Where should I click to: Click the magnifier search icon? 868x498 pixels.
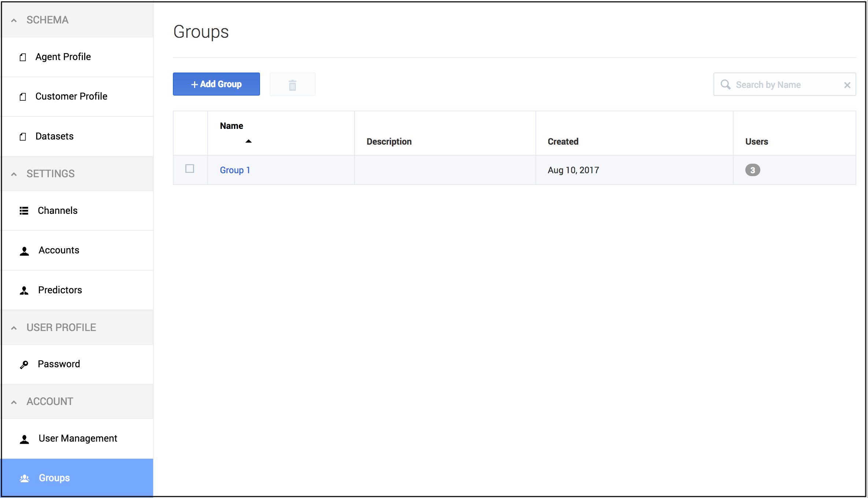(725, 85)
